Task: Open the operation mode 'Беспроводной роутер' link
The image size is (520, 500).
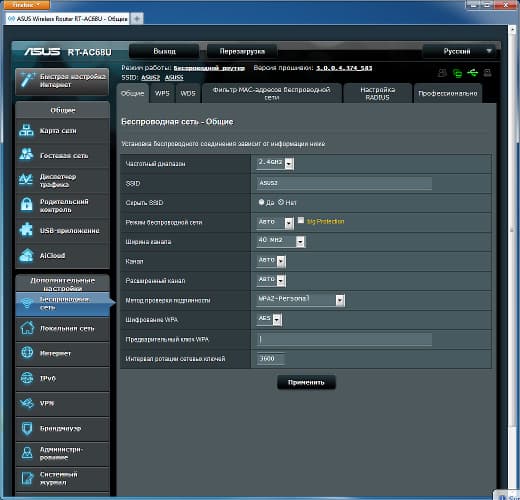Action: pos(209,68)
